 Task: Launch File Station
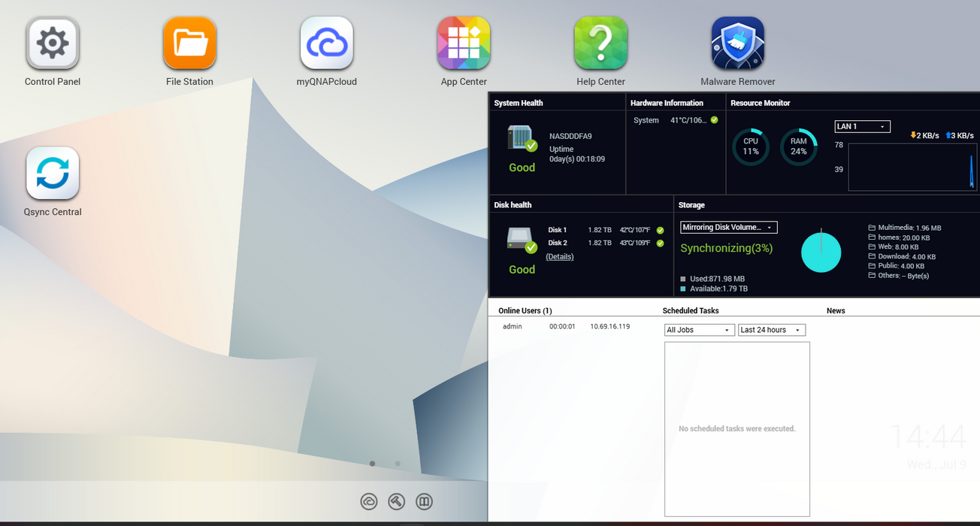point(189,43)
